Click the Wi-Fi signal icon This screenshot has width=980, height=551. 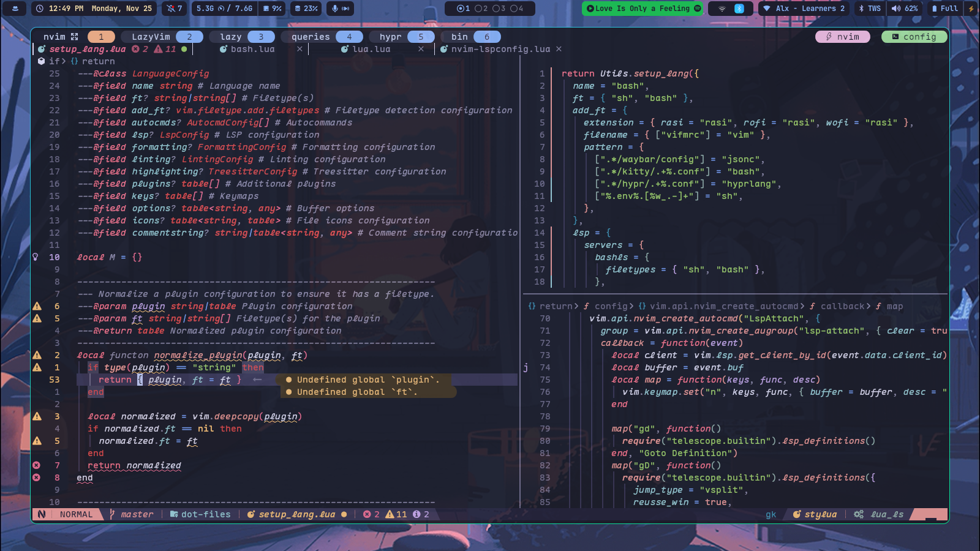tap(722, 9)
